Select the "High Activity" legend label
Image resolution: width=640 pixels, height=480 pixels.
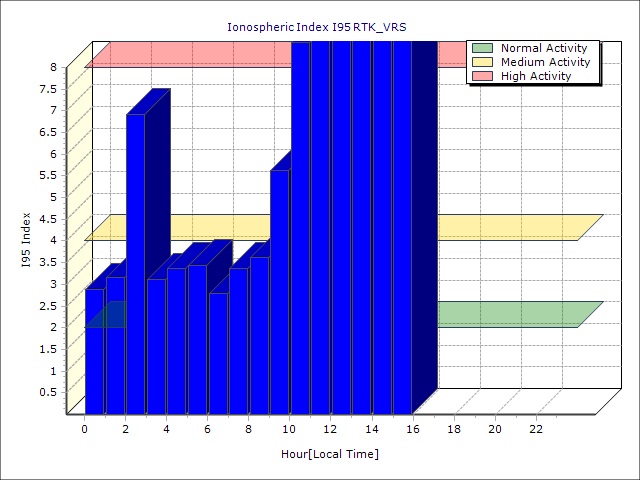536,76
